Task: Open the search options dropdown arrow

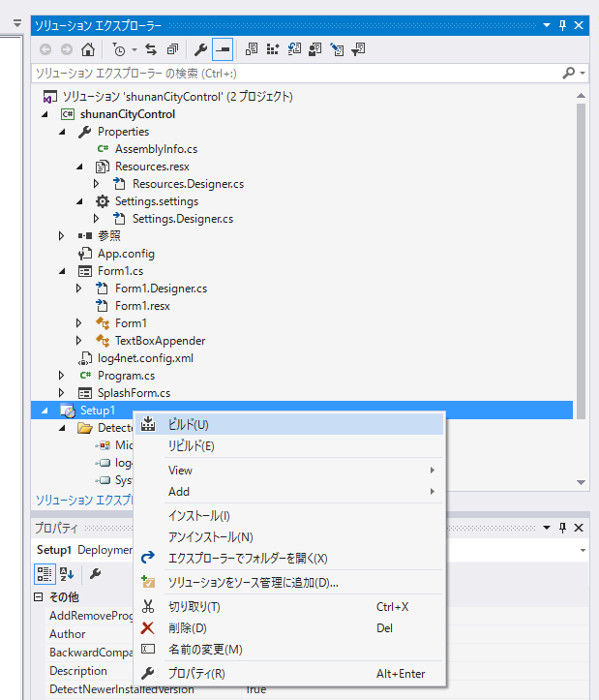Action: click(583, 73)
